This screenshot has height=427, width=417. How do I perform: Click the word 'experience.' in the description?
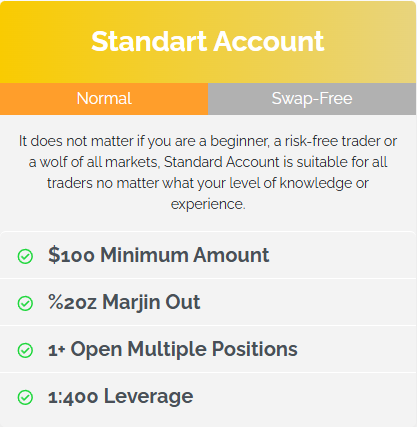[x=208, y=204]
